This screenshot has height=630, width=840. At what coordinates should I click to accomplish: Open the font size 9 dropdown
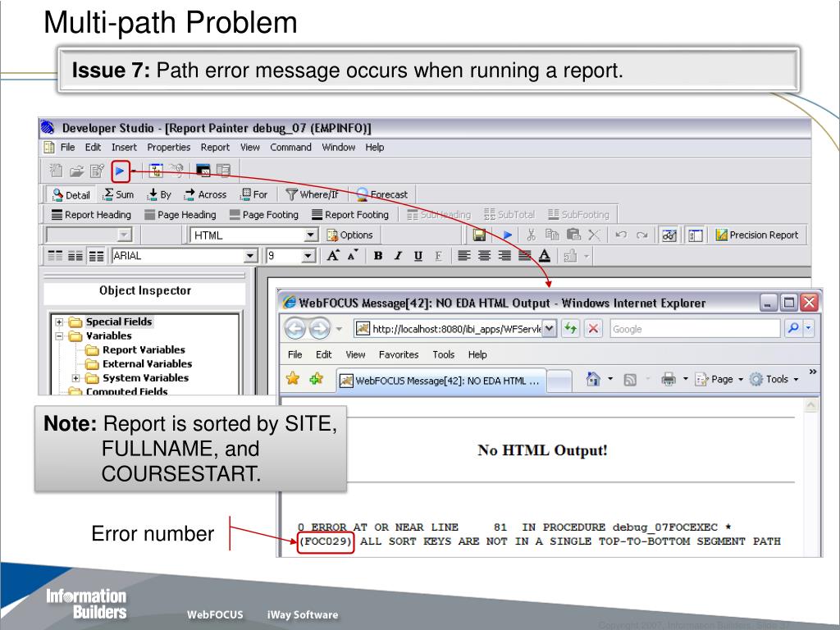[308, 256]
